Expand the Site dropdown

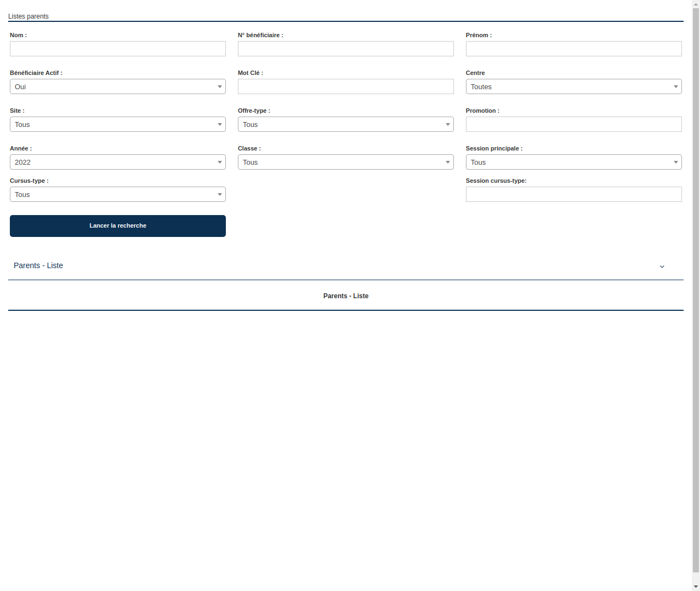click(x=118, y=124)
